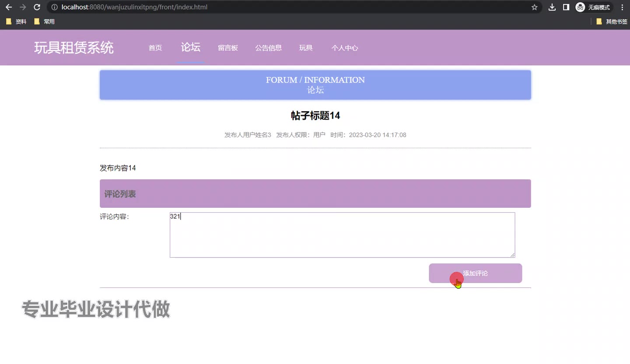Reload the page with refresh icon
Screen dimensions: 630x364
pyautogui.click(x=37, y=7)
